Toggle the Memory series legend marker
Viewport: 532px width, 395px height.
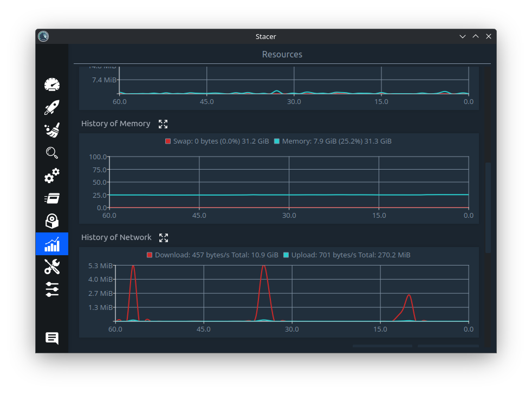(x=277, y=141)
